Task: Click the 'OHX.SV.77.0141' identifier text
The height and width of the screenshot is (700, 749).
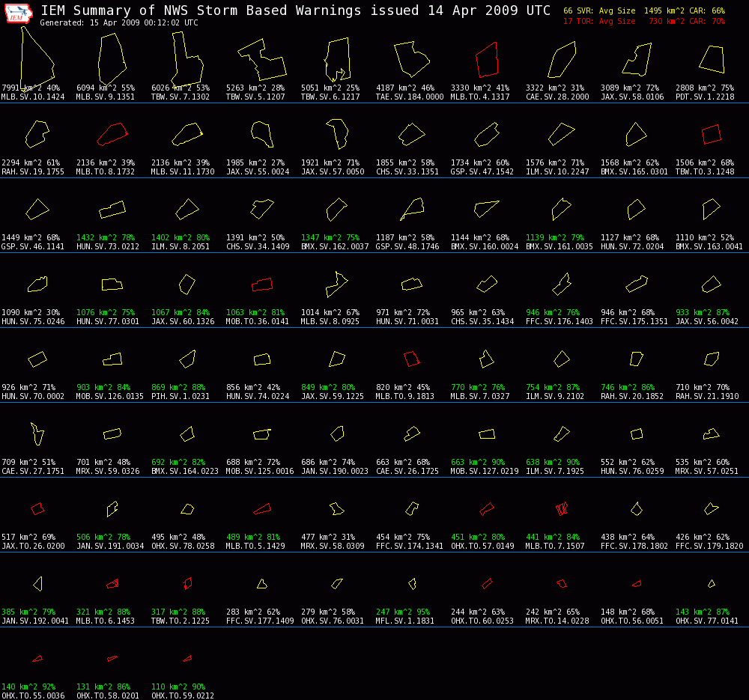Action: coord(708,621)
